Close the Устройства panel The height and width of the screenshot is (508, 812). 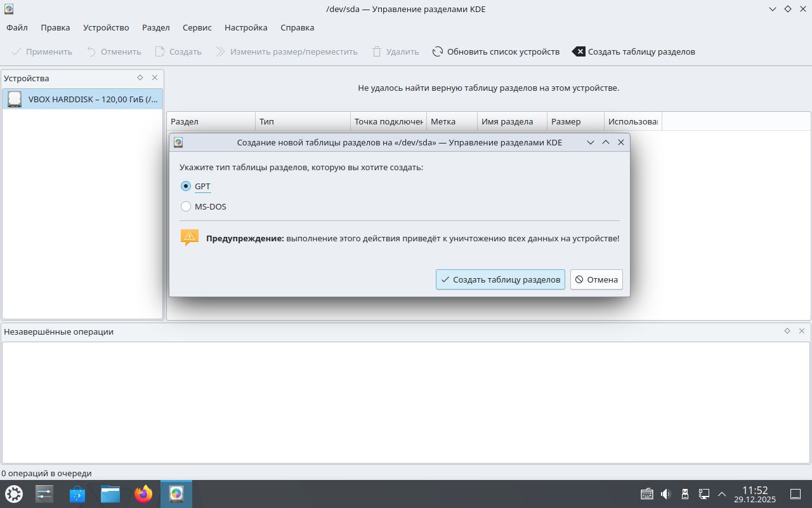(155, 77)
